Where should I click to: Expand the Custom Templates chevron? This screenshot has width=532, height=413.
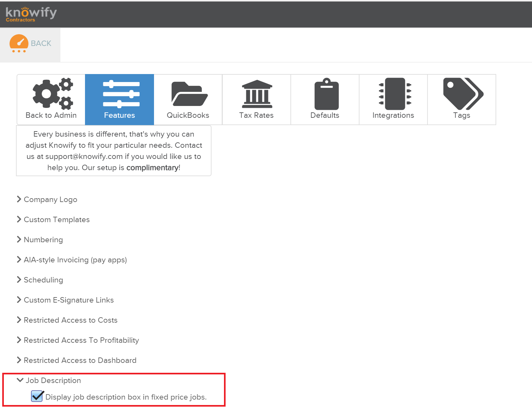pyautogui.click(x=19, y=219)
